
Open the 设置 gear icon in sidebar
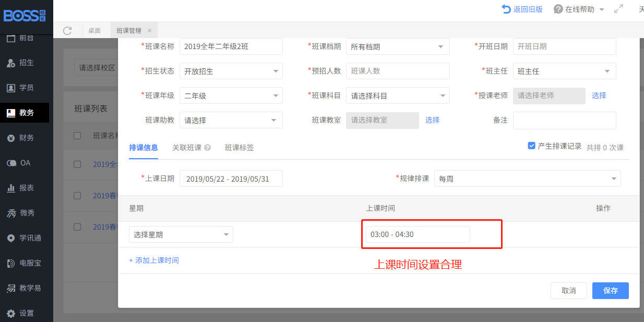[x=10, y=313]
